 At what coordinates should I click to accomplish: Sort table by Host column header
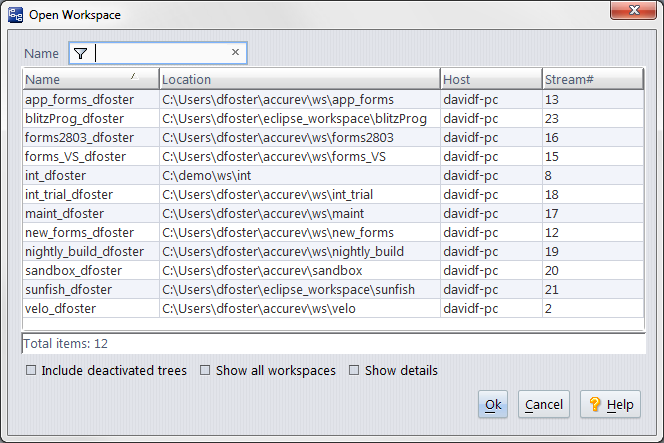tap(490, 80)
